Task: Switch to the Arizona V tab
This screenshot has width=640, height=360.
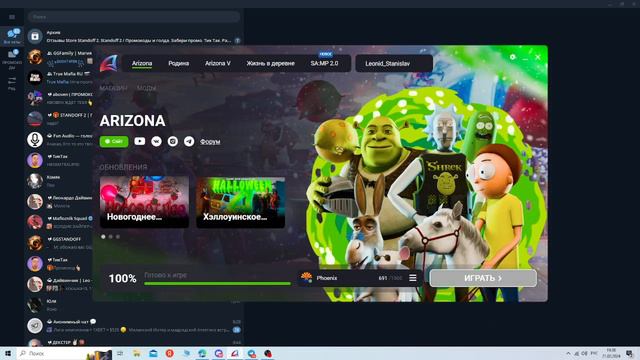Action: click(x=218, y=63)
